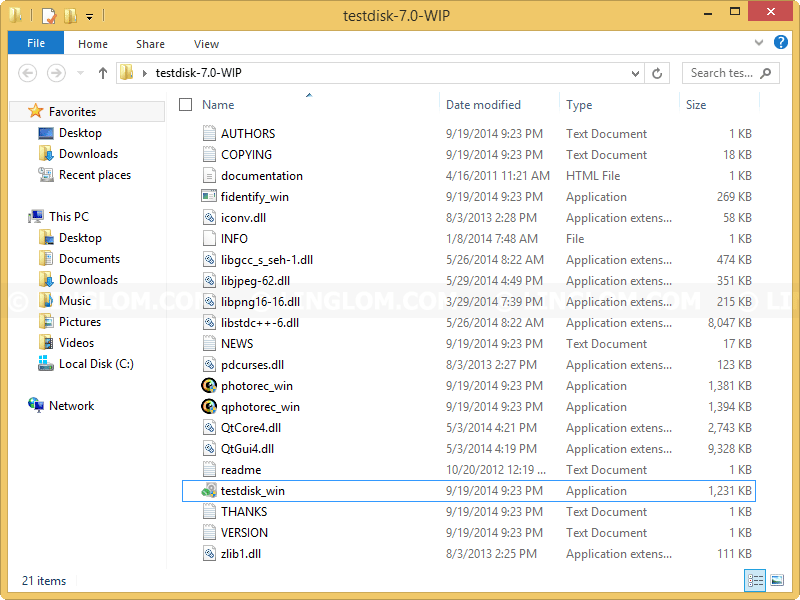
Task: Open Help with the question mark icon
Action: click(x=781, y=42)
